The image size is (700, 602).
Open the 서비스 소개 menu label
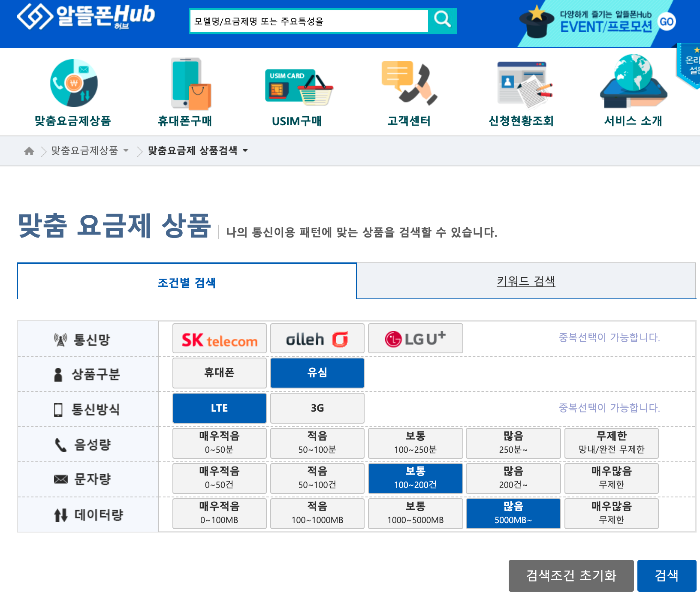[633, 121]
